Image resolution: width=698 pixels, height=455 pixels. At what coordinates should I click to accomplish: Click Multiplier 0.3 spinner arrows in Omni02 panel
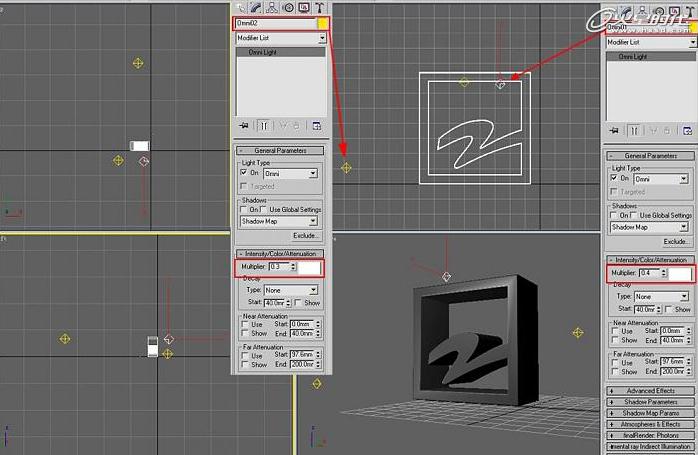tap(293, 267)
